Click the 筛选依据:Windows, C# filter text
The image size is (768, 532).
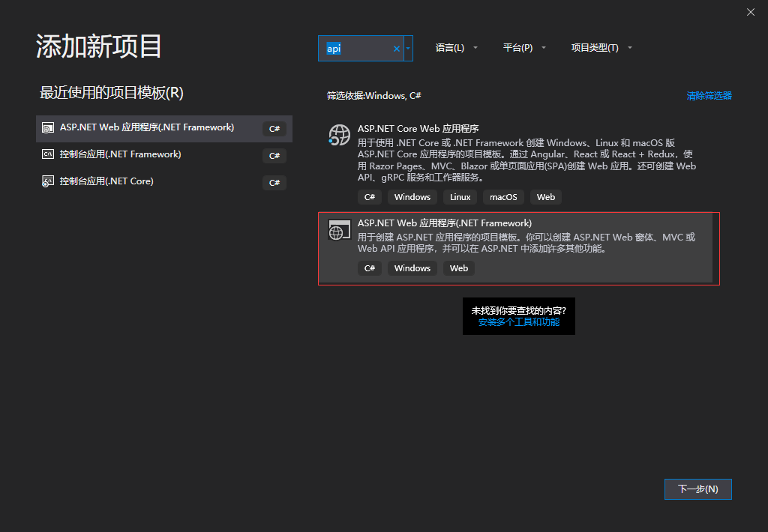[373, 96]
